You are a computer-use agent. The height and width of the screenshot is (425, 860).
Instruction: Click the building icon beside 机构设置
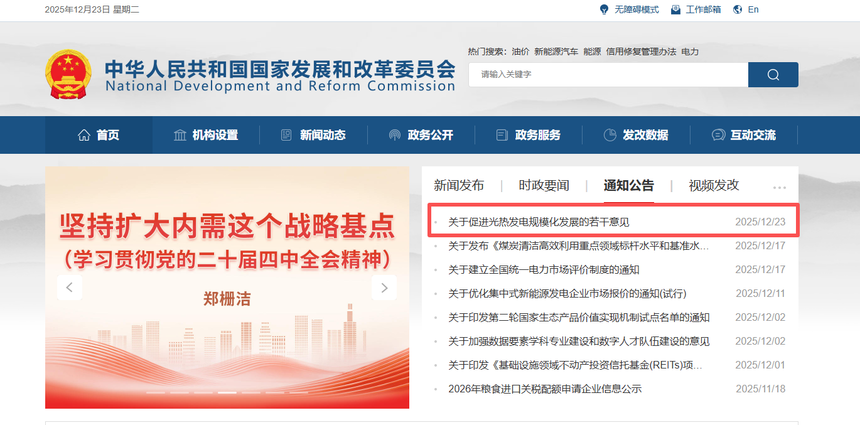pos(180,135)
